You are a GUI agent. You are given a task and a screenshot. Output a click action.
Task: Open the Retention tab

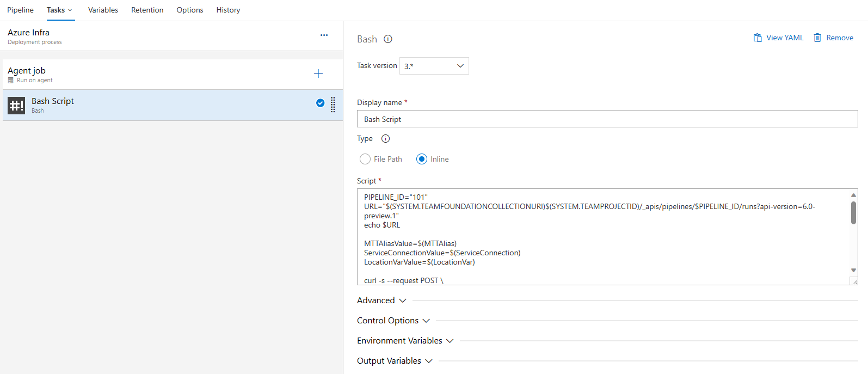point(147,10)
